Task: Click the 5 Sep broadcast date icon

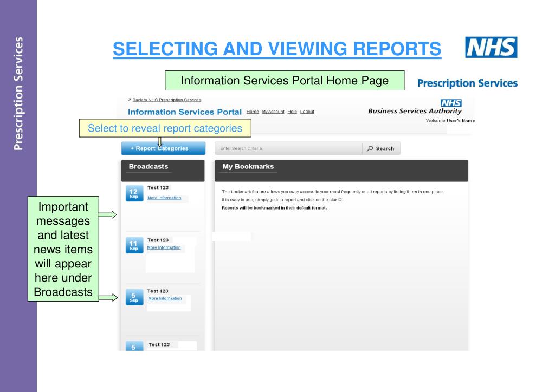Action: [x=134, y=297]
